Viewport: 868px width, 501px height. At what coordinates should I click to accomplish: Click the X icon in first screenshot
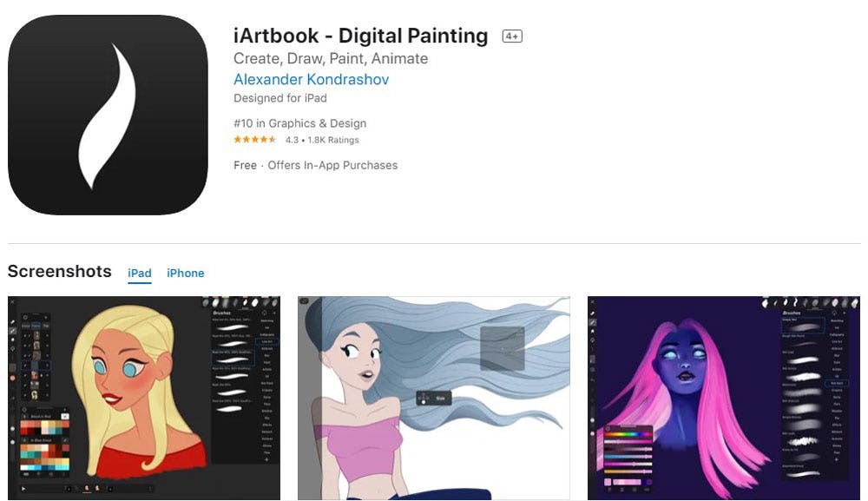tap(12, 301)
